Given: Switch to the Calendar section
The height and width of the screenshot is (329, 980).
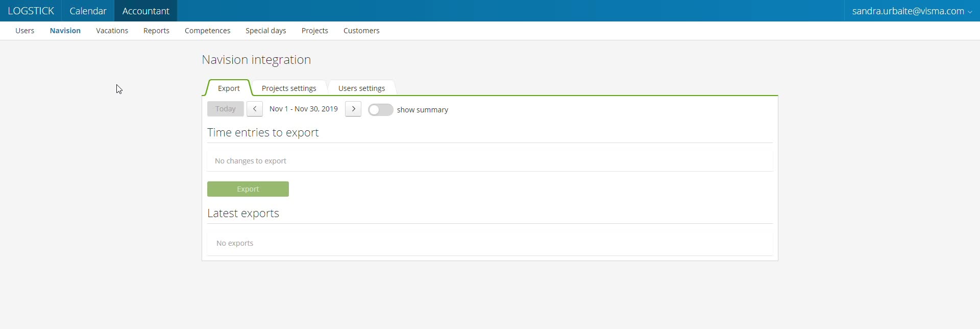Looking at the screenshot, I should [88, 11].
